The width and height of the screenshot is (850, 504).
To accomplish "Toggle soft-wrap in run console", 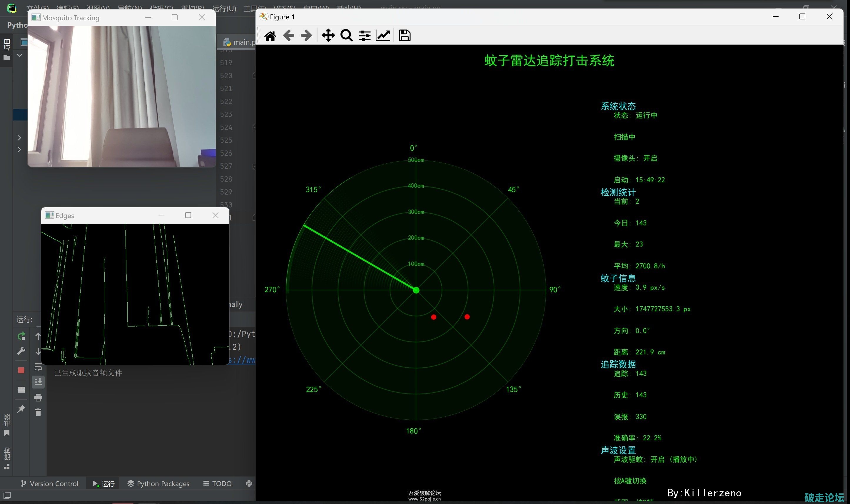I will (38, 367).
